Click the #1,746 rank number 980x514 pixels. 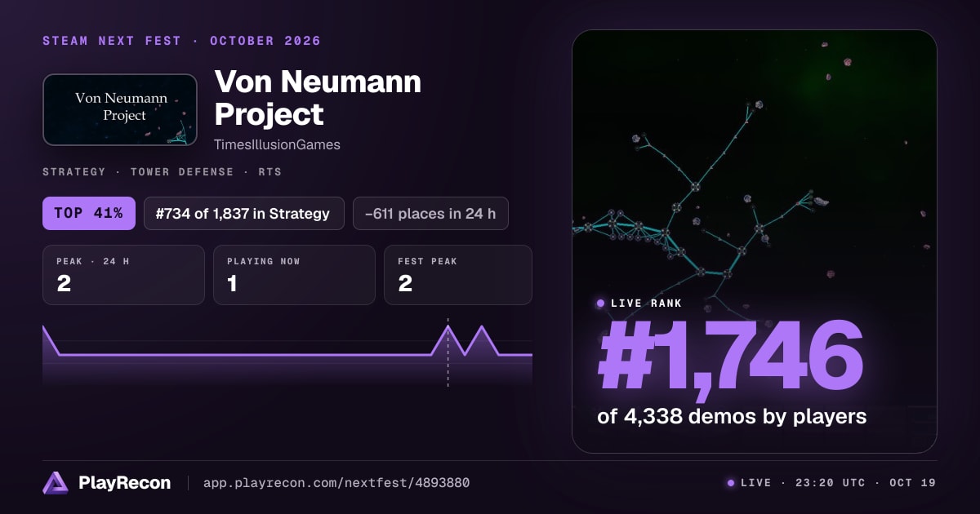point(731,357)
